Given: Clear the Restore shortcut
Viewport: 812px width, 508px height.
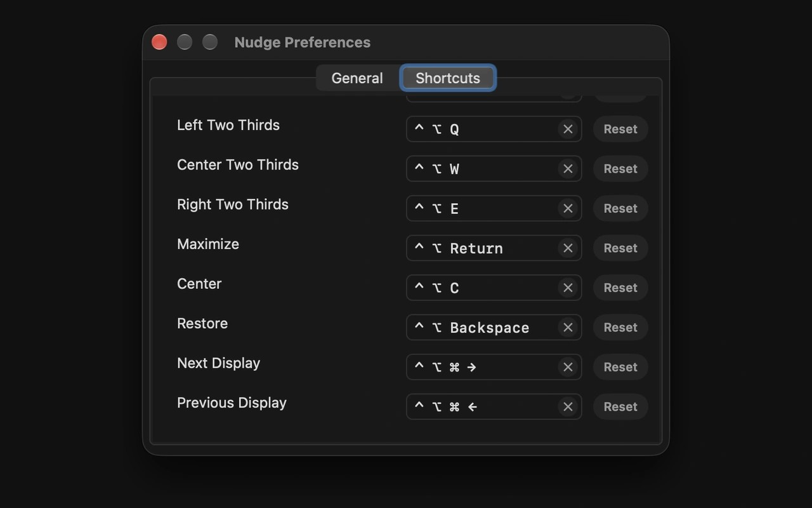Looking at the screenshot, I should pos(568,328).
